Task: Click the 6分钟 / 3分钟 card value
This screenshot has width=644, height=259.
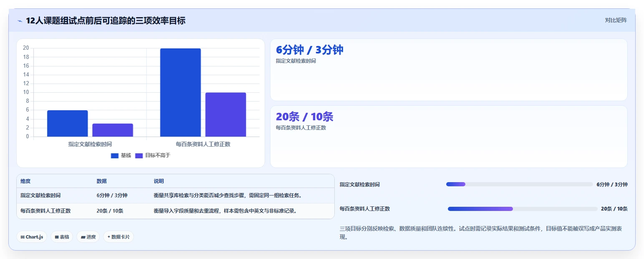Action: tap(310, 50)
